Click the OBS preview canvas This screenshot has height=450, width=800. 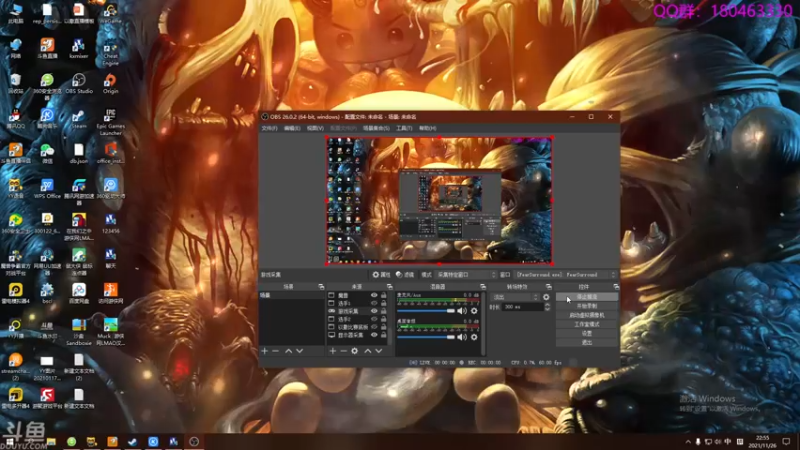439,201
